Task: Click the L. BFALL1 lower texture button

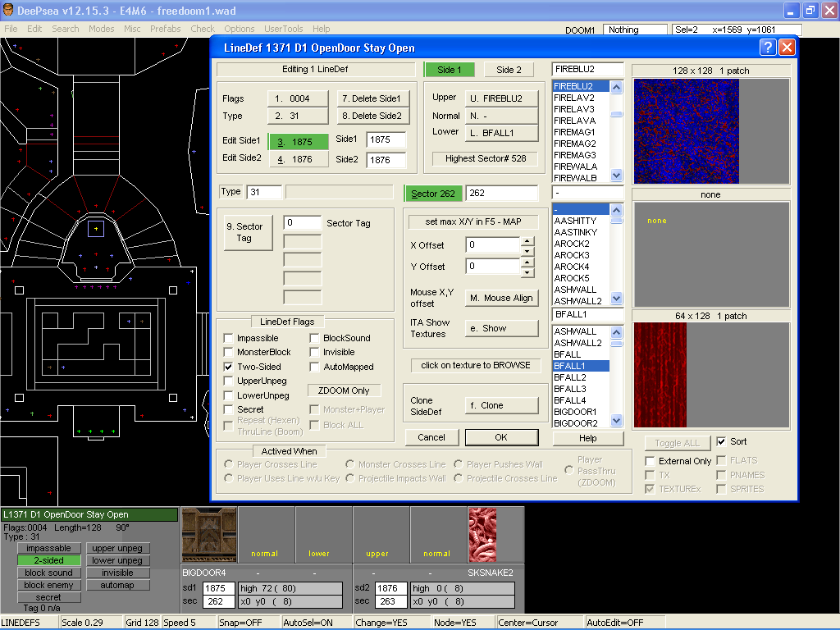Action: tap(501, 133)
